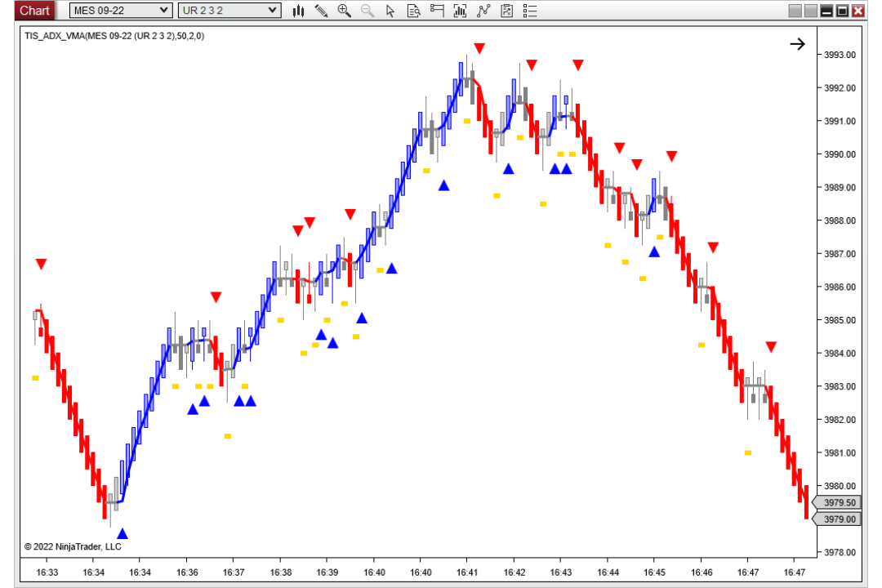Open the MES 09-22 instrument dropdown

(120, 10)
